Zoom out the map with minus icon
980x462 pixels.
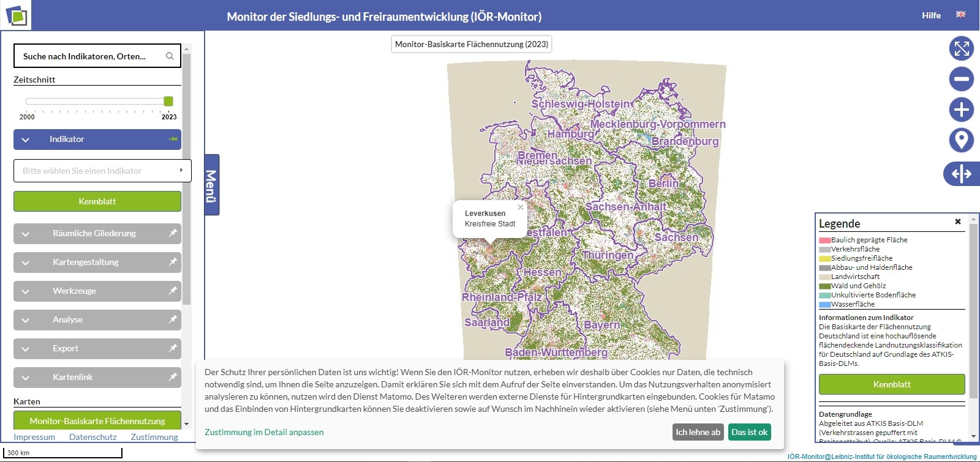coord(961,79)
